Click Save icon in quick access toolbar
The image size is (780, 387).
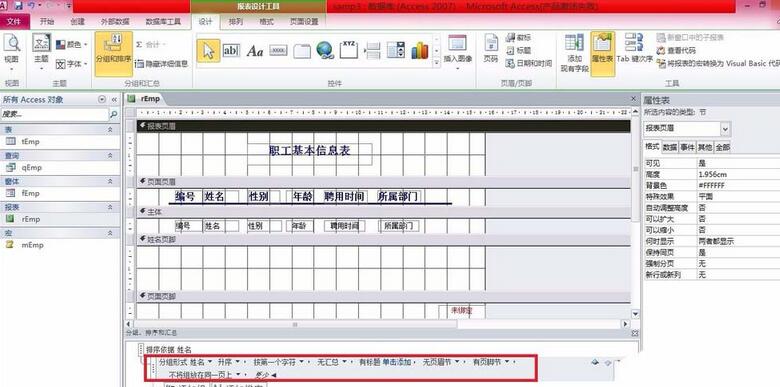click(x=19, y=6)
